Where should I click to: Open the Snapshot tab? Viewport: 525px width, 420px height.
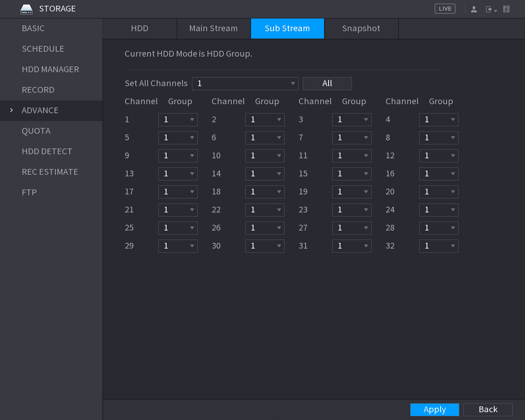(x=361, y=28)
